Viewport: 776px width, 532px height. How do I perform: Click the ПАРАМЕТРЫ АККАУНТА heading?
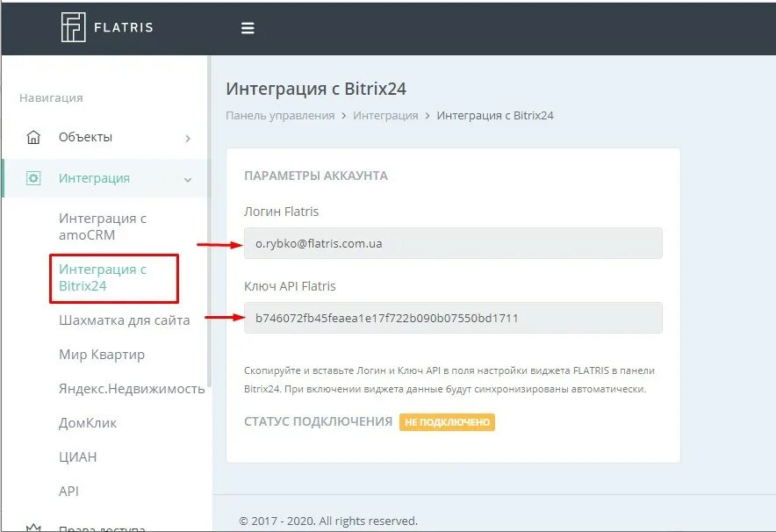tap(316, 176)
